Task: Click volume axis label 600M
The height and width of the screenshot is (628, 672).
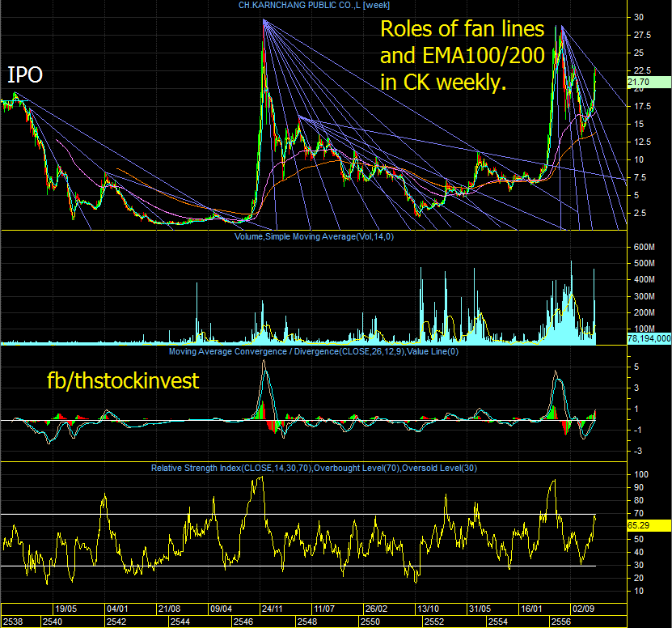Action: (x=644, y=247)
